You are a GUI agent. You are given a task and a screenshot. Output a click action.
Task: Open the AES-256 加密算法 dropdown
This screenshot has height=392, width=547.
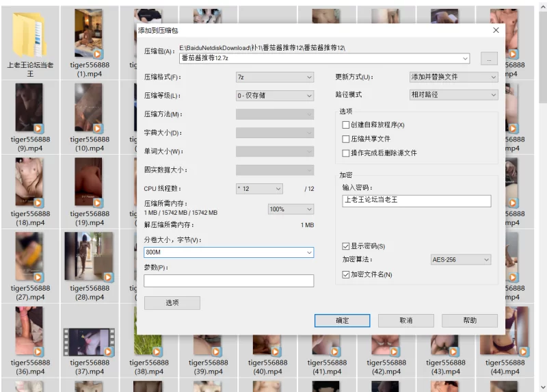[461, 260]
